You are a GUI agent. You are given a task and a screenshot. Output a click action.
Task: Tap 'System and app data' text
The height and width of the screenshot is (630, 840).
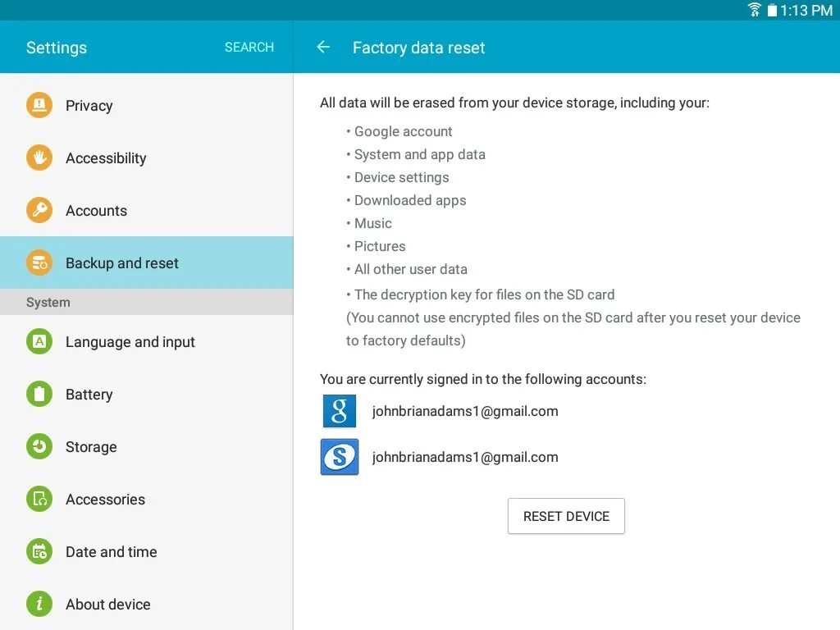(x=419, y=154)
